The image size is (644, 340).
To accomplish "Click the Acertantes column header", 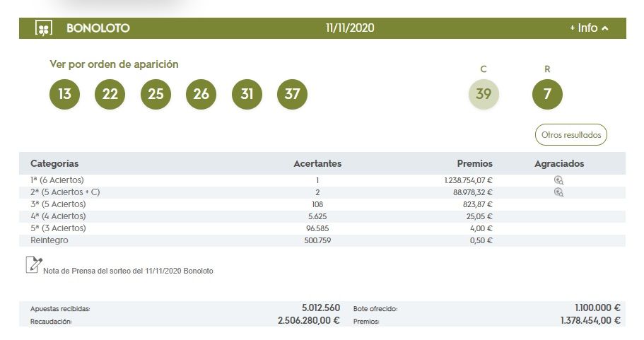I will [x=317, y=163].
